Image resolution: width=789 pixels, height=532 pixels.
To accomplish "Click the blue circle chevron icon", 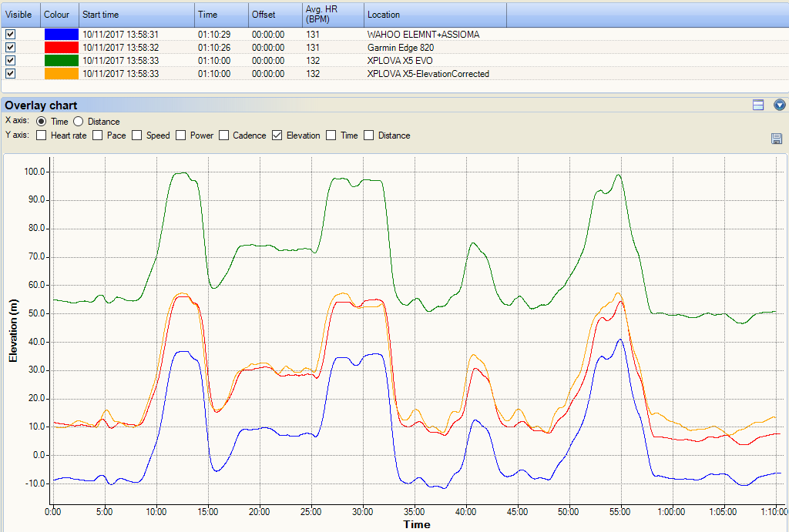I will tap(779, 105).
